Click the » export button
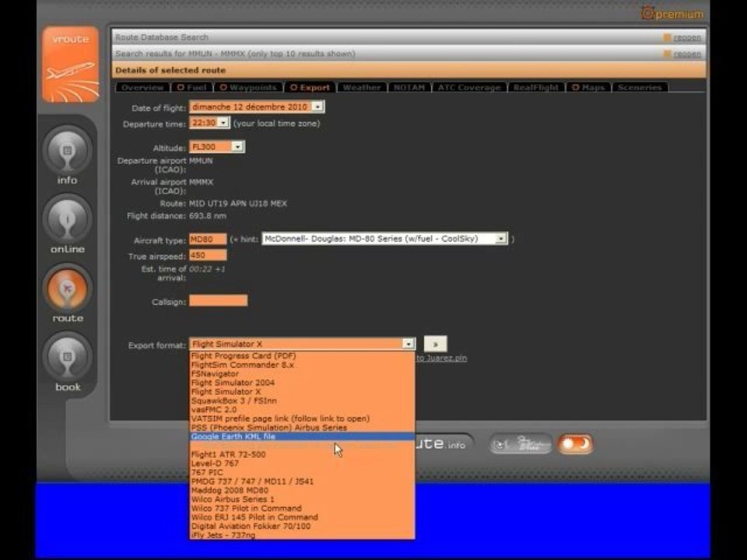 click(x=435, y=344)
